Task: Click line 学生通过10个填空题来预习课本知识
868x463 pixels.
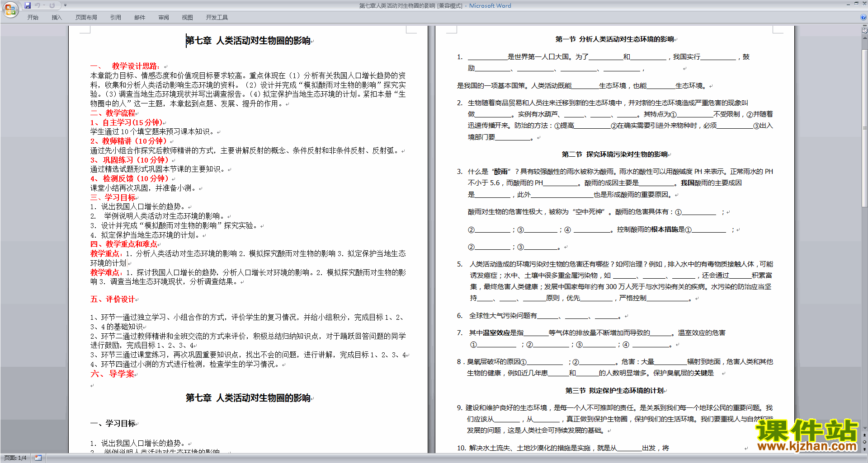Action: (153, 132)
